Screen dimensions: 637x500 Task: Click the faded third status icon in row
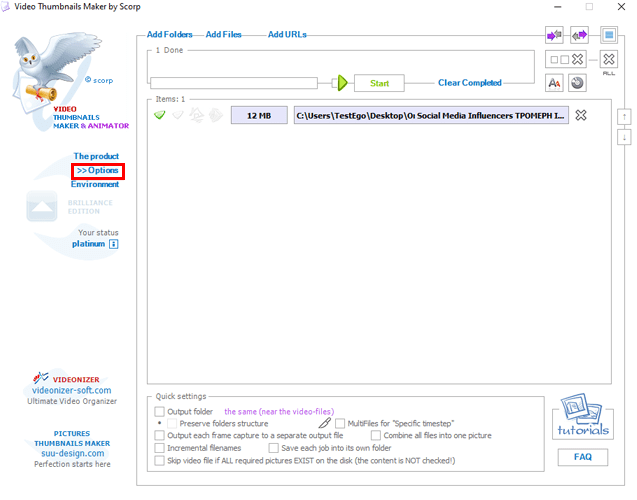(x=197, y=115)
